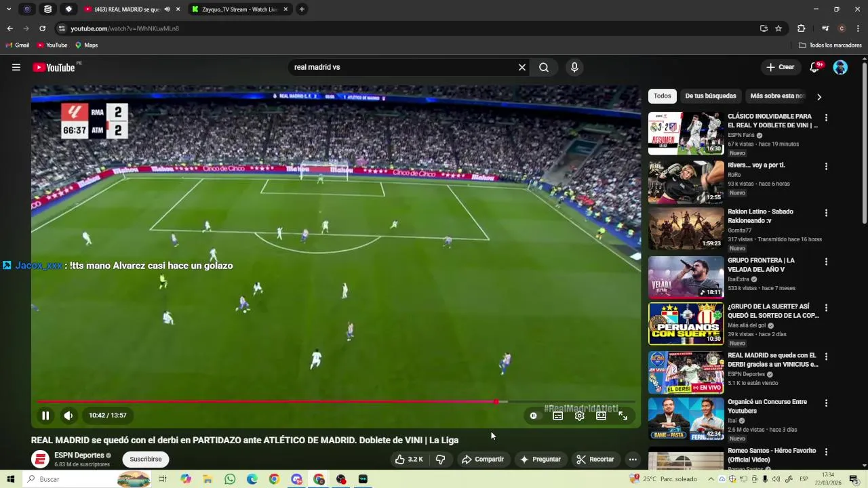Open options for 'Rakion Latino' video

click(x=826, y=213)
